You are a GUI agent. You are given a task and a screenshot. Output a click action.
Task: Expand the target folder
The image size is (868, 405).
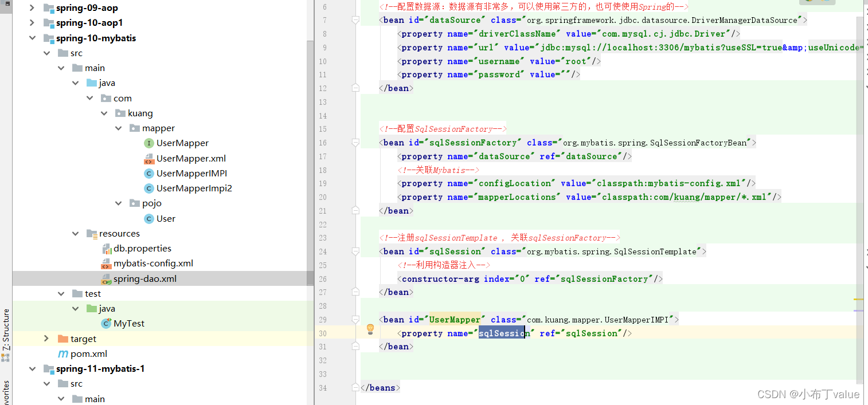pos(46,339)
